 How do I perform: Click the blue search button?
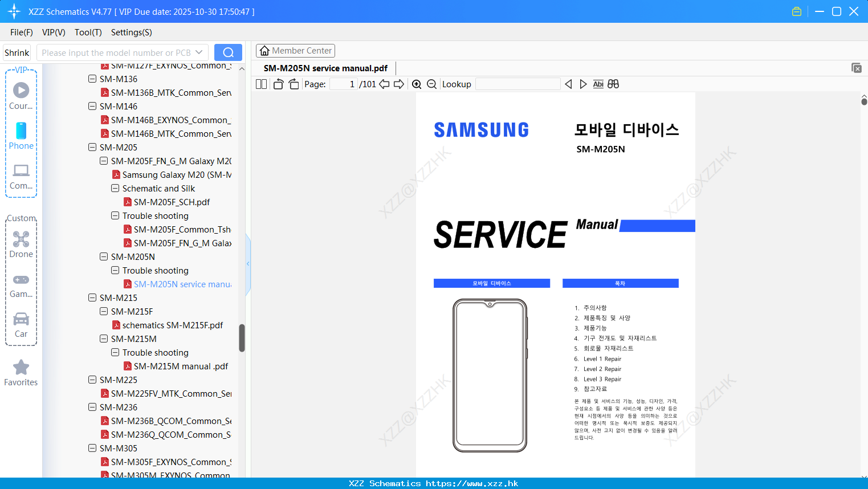pos(228,52)
